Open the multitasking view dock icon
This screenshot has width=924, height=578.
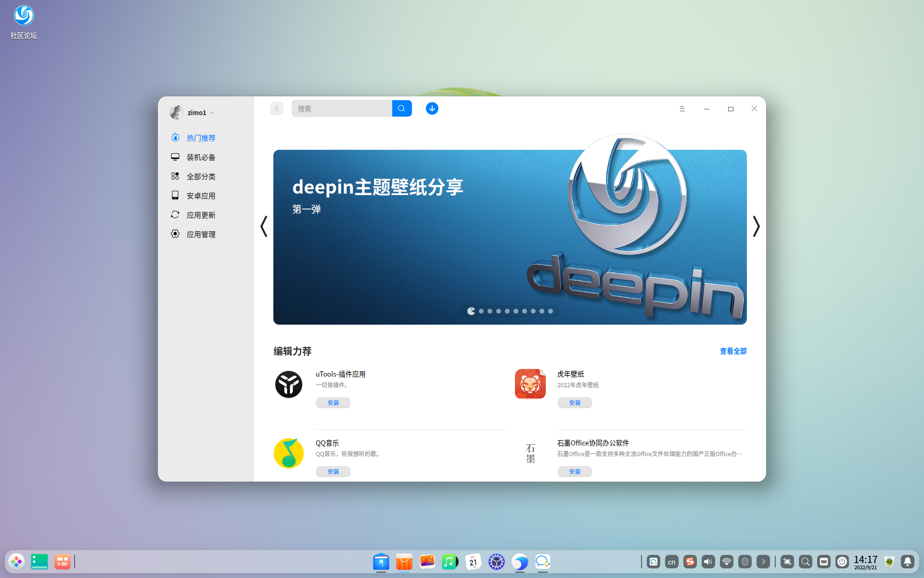(63, 562)
